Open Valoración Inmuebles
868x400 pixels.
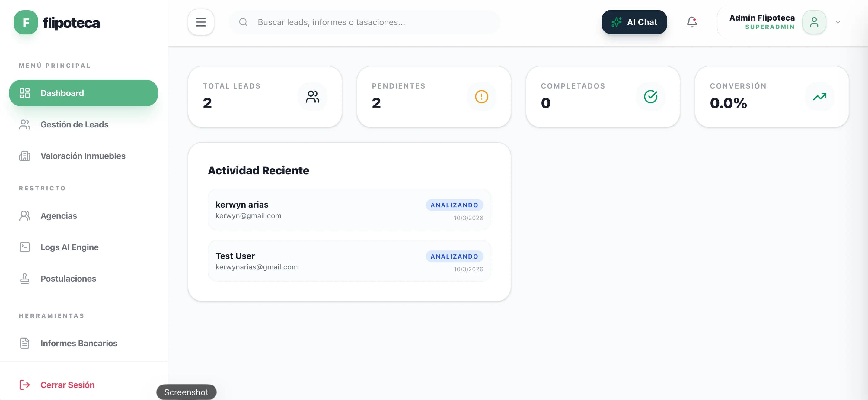[84, 156]
